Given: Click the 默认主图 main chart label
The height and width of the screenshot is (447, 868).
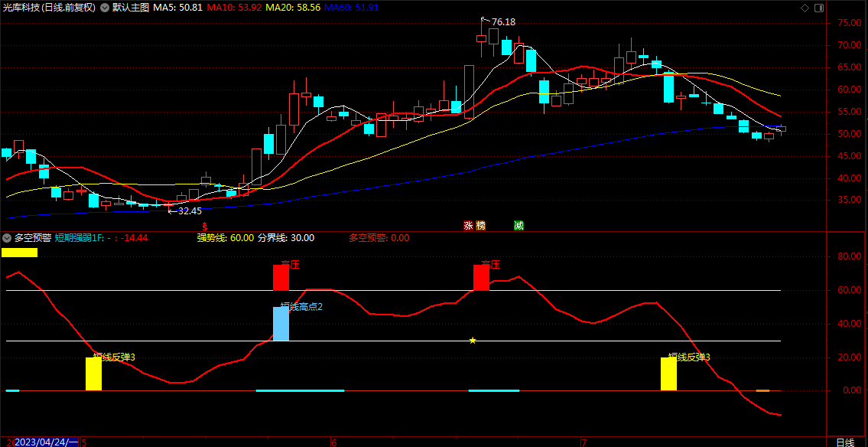Looking at the screenshot, I should 130,8.
